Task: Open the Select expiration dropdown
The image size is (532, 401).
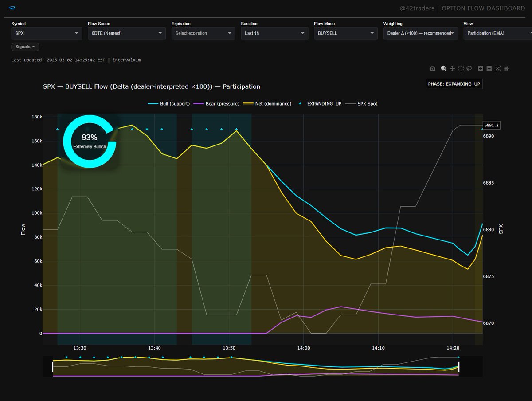Action: (x=203, y=33)
